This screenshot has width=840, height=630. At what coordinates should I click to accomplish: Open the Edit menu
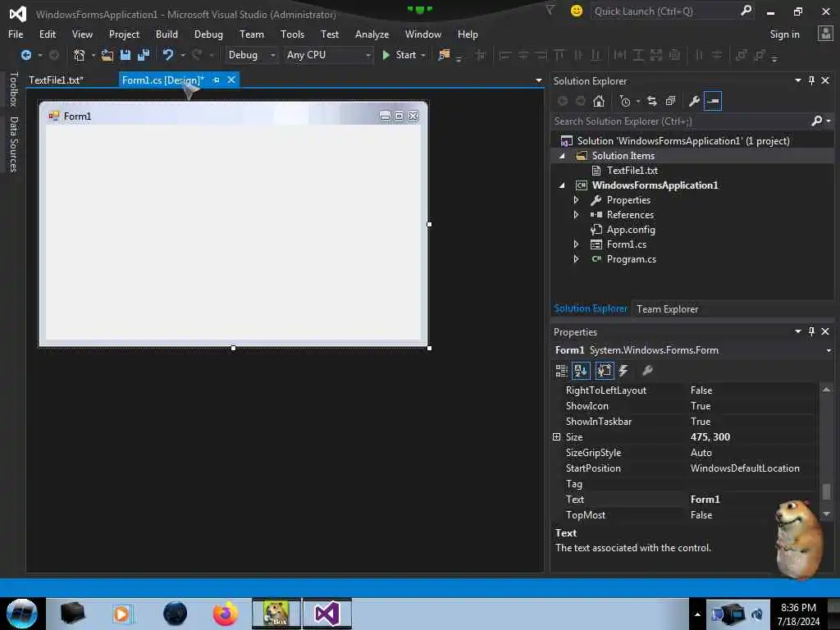click(x=48, y=34)
